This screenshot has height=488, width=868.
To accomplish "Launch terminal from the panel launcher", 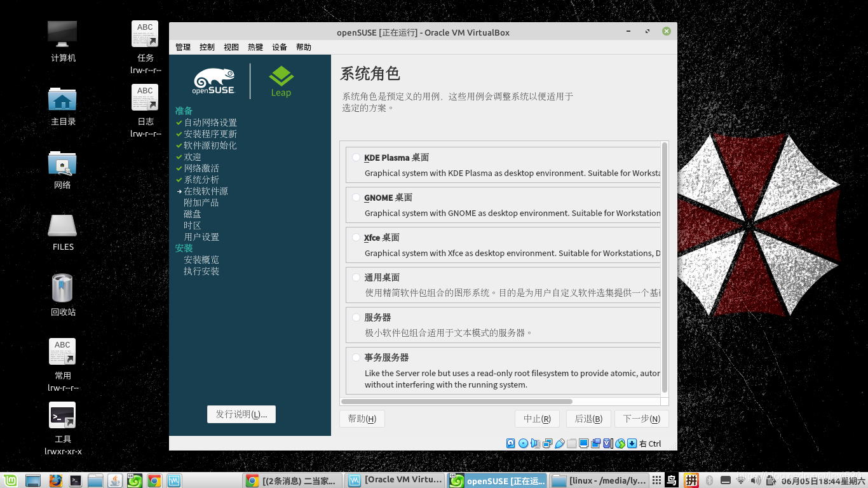I will (75, 480).
